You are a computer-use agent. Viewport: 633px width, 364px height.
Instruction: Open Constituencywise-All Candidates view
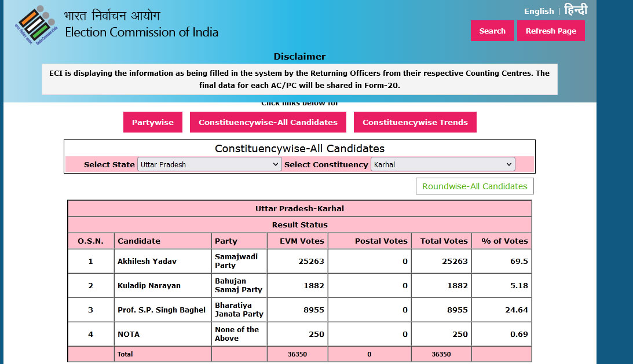tap(268, 122)
